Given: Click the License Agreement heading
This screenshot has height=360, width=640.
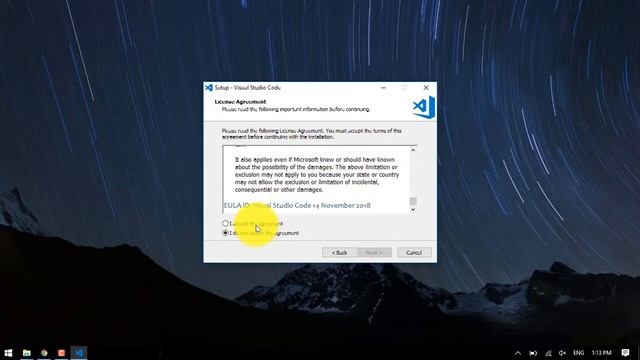Looking at the screenshot, I should (x=240, y=102).
